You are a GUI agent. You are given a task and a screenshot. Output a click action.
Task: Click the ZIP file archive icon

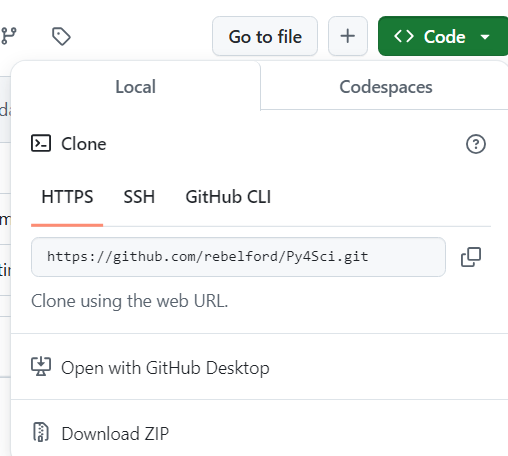tap(41, 432)
